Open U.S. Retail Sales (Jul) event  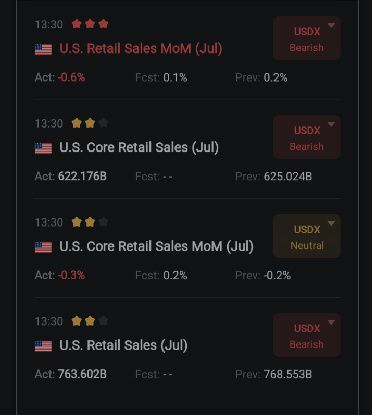[123, 345]
